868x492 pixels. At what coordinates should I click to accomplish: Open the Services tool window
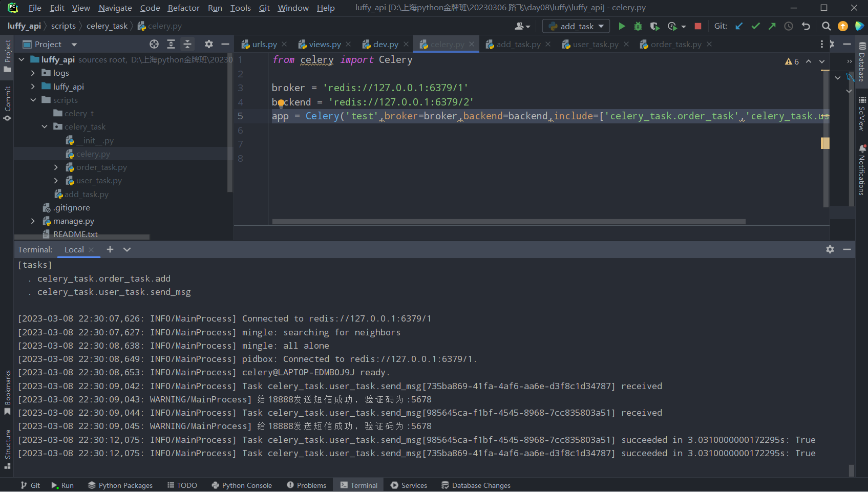click(x=409, y=485)
